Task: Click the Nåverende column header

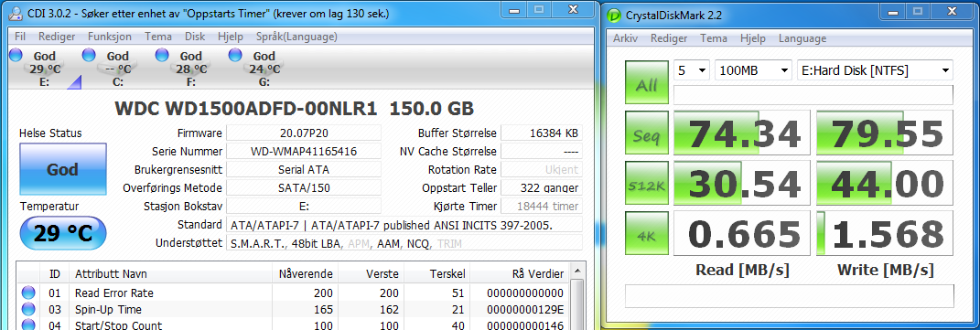Action: 306,274
